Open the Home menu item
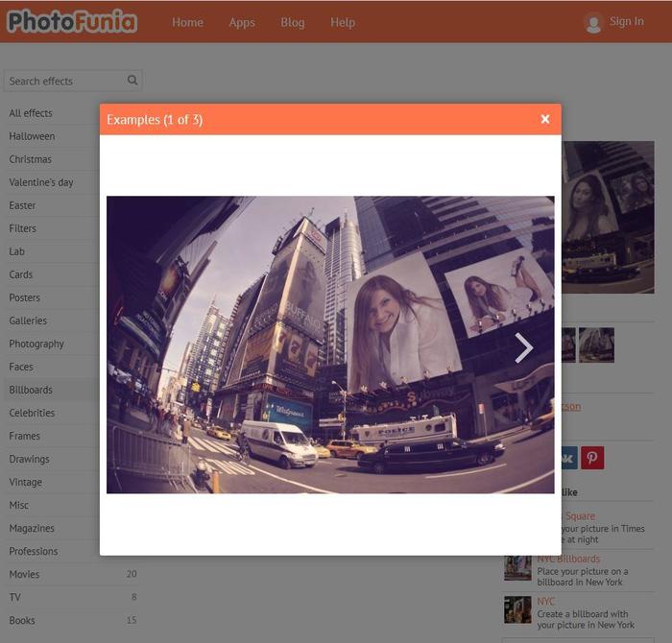Image resolution: width=672 pixels, height=643 pixels. click(x=188, y=22)
